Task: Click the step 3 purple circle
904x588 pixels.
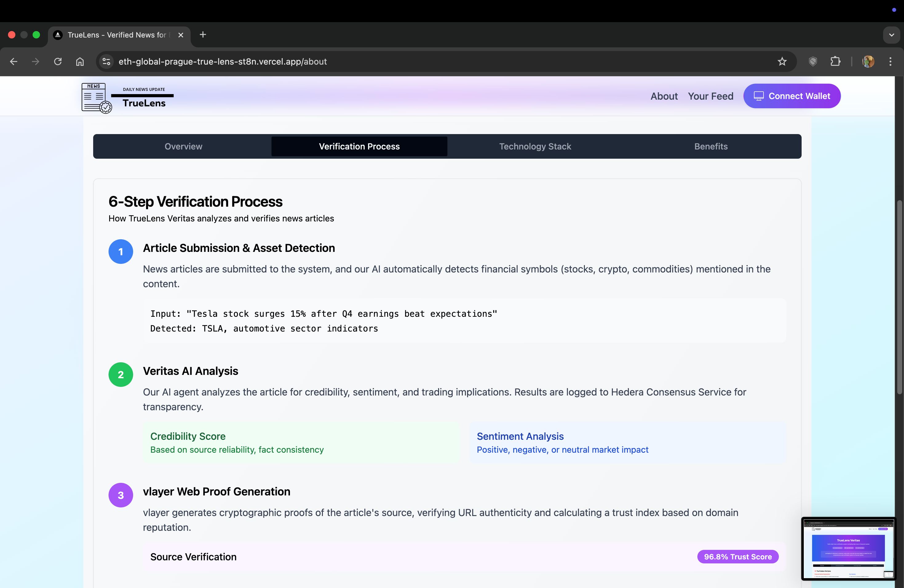Action: [x=121, y=495]
